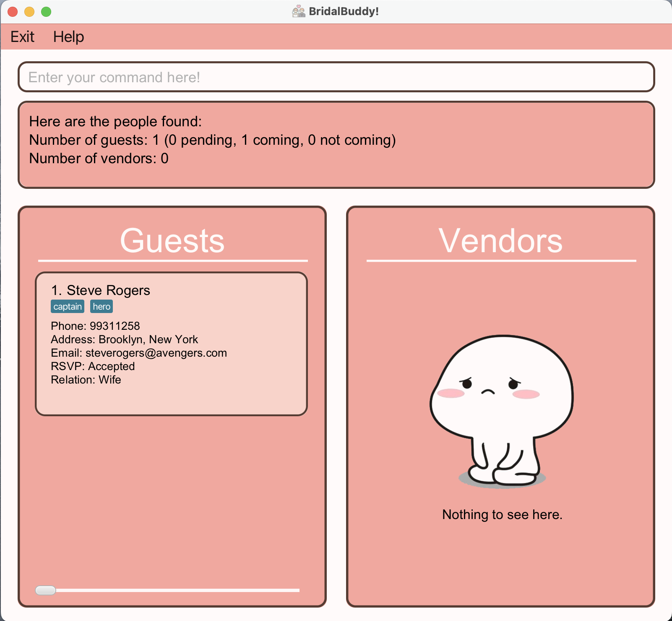Click the sad mascot image in Vendors

tap(502, 412)
